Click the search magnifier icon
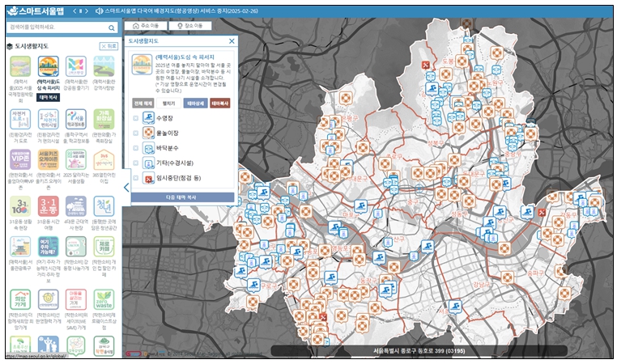The height and width of the screenshot is (364, 617). click(112, 28)
